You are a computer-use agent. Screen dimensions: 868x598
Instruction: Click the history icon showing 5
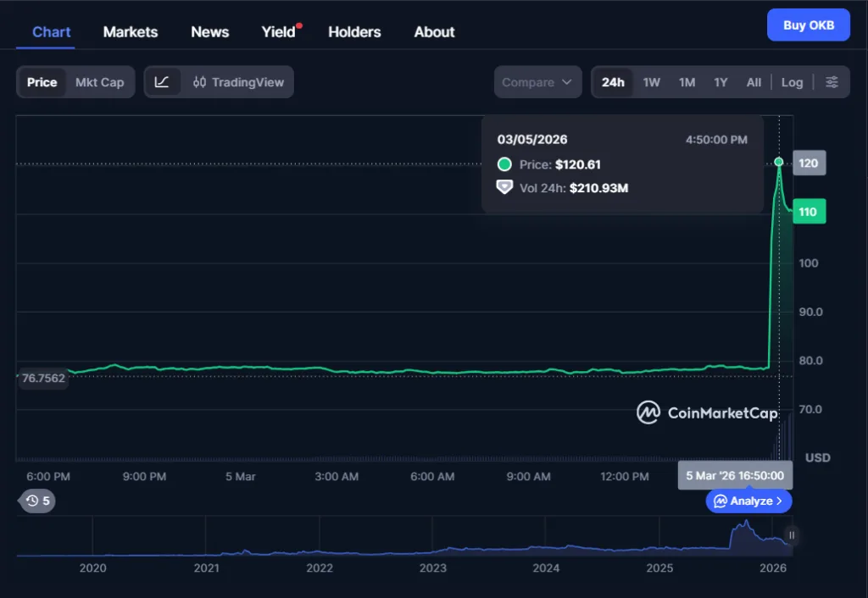pyautogui.click(x=36, y=501)
